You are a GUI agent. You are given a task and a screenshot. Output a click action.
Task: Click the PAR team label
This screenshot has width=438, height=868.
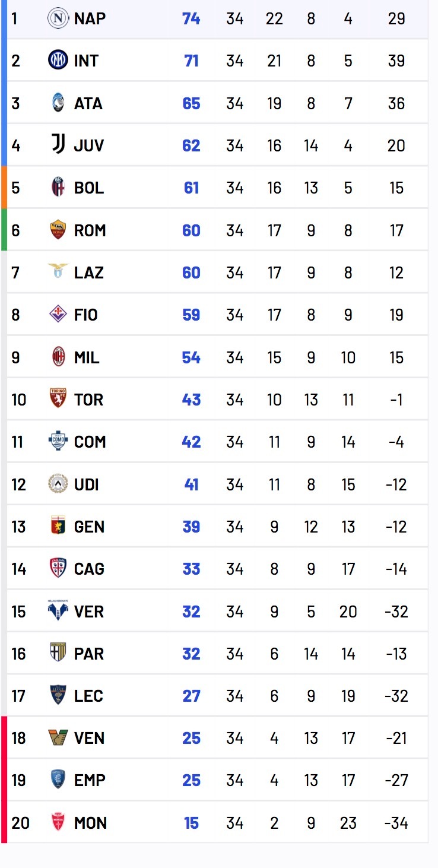coord(89,654)
